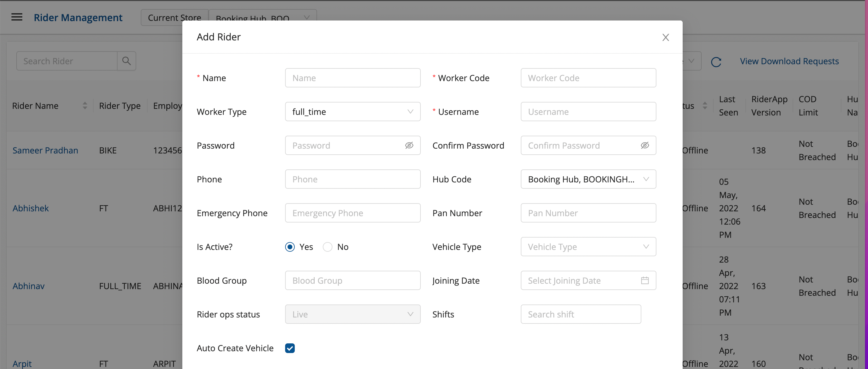Show password in the Password field
Screen dimensions: 868x369
tap(409, 145)
